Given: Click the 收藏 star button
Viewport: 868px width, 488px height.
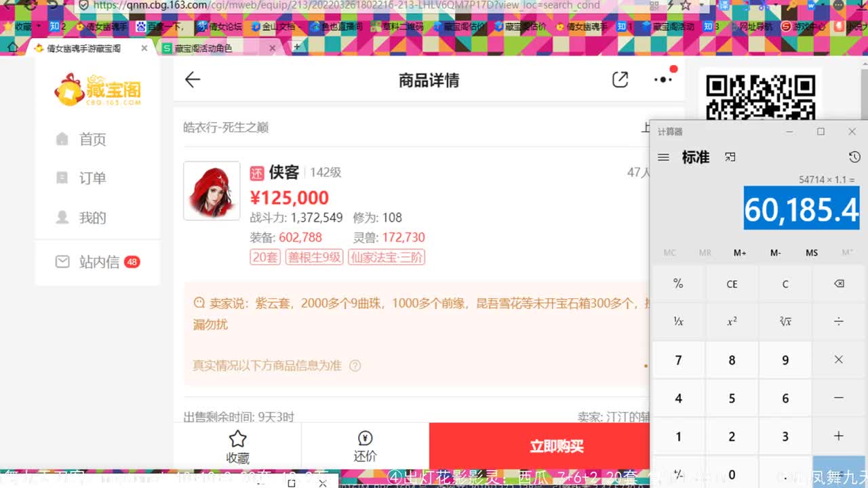Looking at the screenshot, I should pyautogui.click(x=237, y=447).
